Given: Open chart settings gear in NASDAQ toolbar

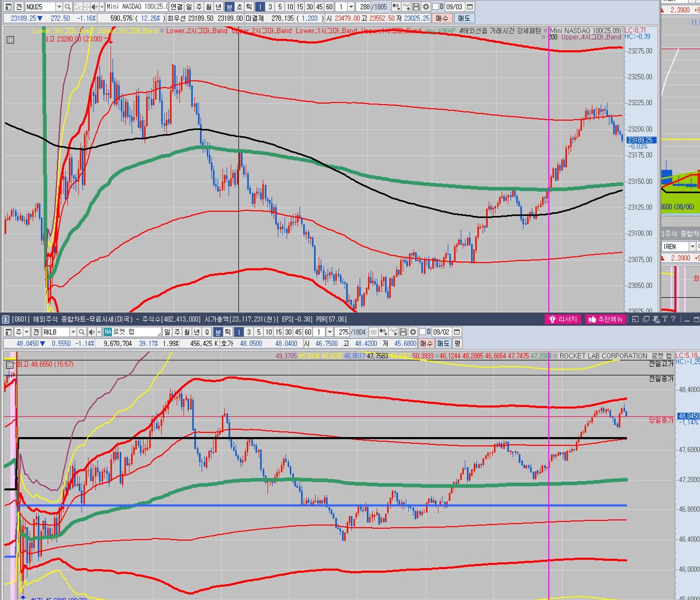Looking at the screenshot, I should 425,7.
